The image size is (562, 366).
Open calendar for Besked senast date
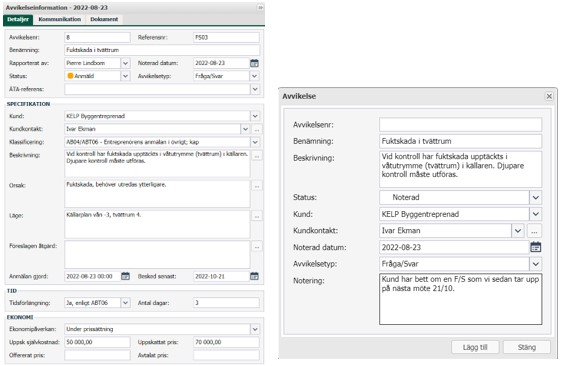tap(254, 276)
